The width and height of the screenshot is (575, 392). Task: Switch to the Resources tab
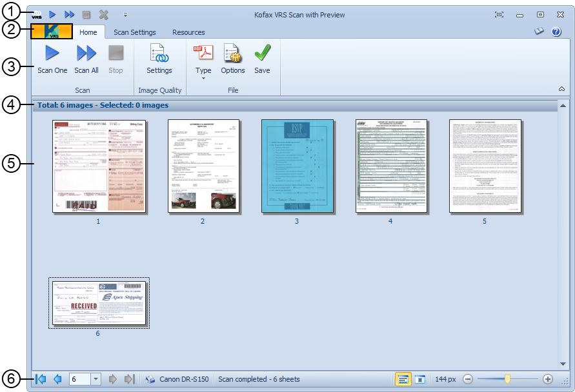(x=188, y=32)
